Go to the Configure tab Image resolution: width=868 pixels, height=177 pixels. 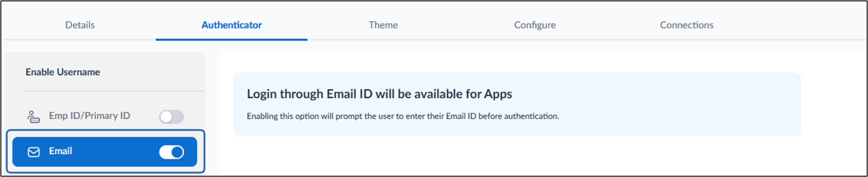click(535, 25)
